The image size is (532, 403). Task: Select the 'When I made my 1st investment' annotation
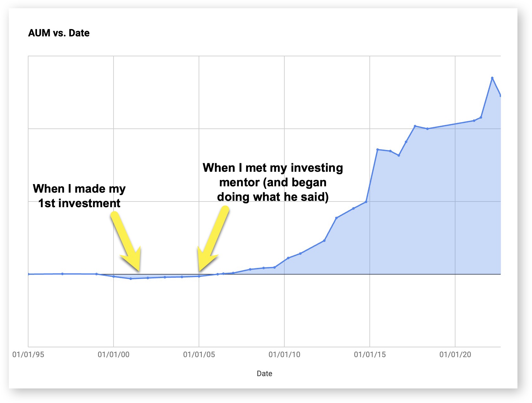(x=79, y=196)
